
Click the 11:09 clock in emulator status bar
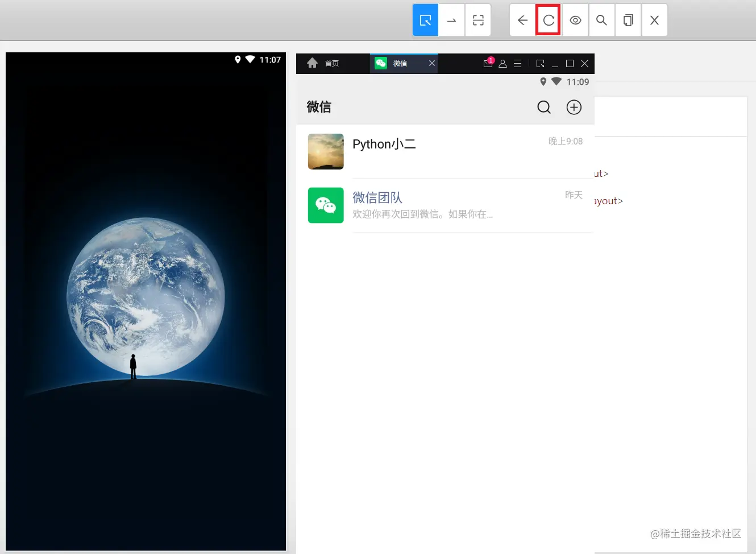pos(578,82)
